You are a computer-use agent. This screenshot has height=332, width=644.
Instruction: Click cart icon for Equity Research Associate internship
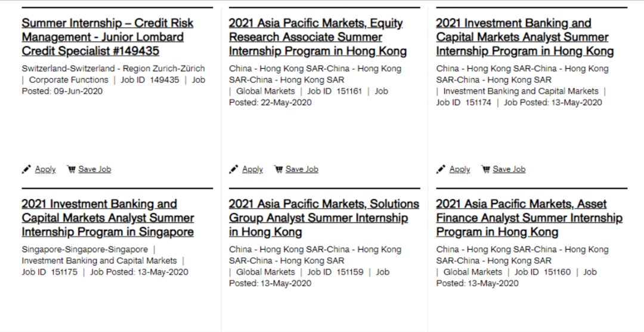[278, 170]
